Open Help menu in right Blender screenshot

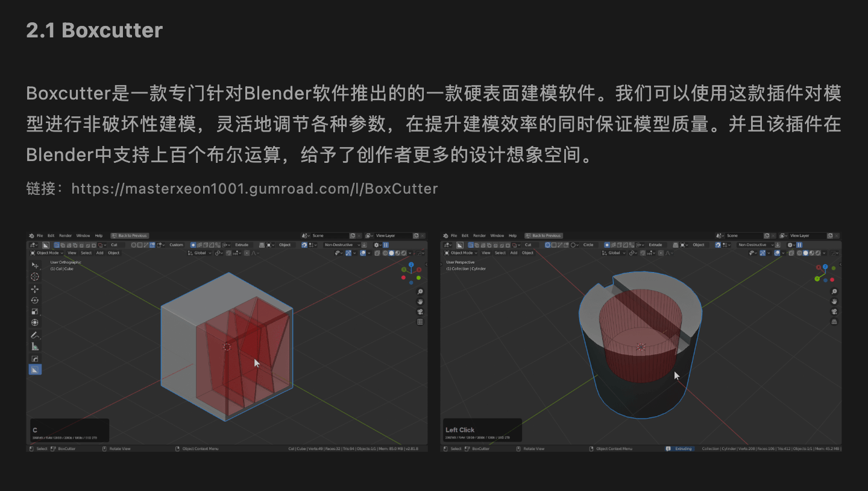pos(513,236)
